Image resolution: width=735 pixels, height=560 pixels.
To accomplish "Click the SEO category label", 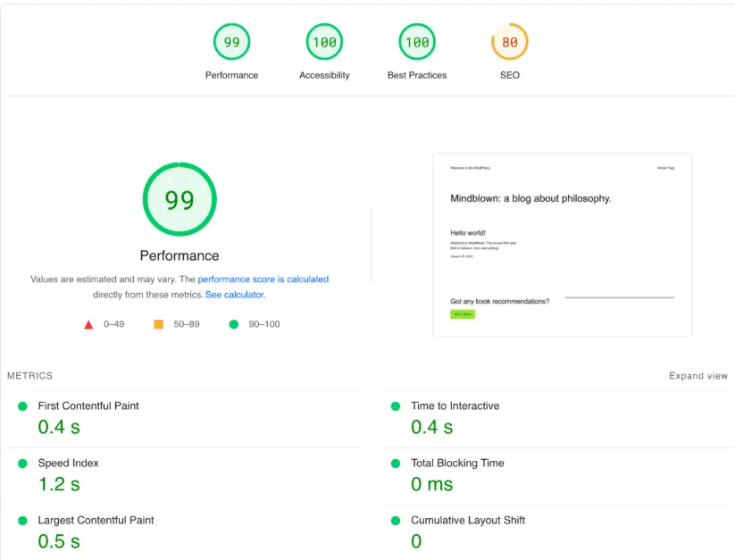I will click(x=510, y=75).
